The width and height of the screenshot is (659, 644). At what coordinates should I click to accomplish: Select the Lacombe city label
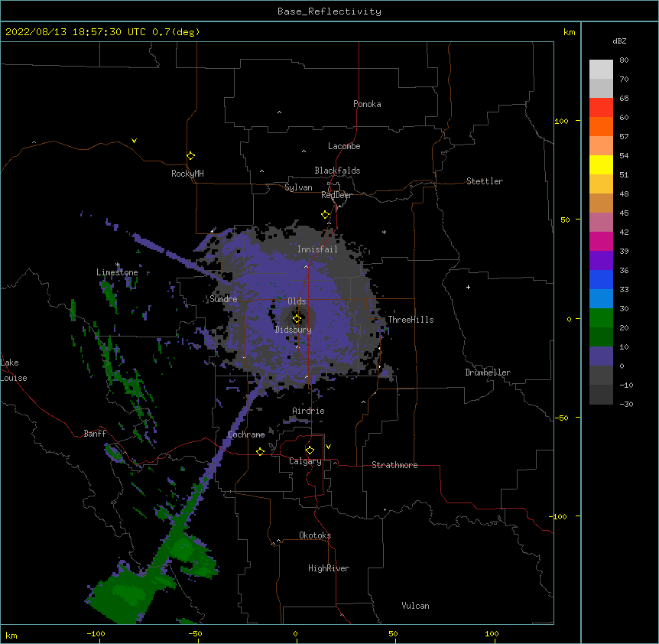[x=344, y=146]
